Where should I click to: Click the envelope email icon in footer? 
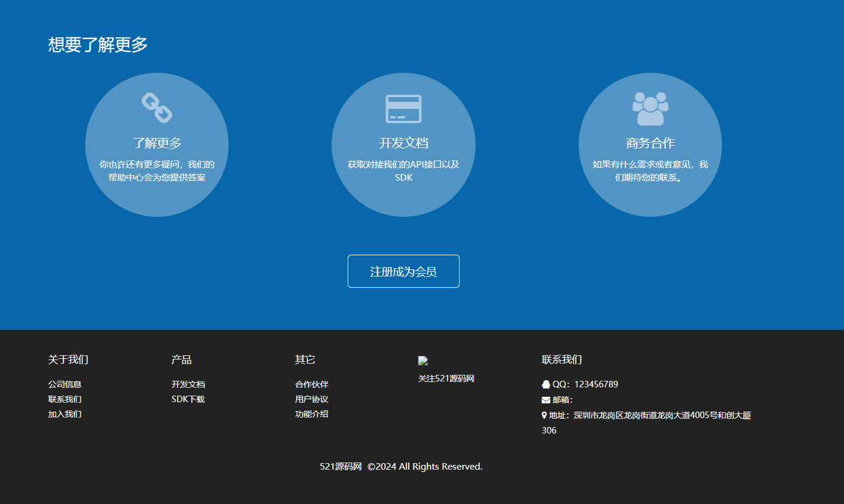pos(545,400)
